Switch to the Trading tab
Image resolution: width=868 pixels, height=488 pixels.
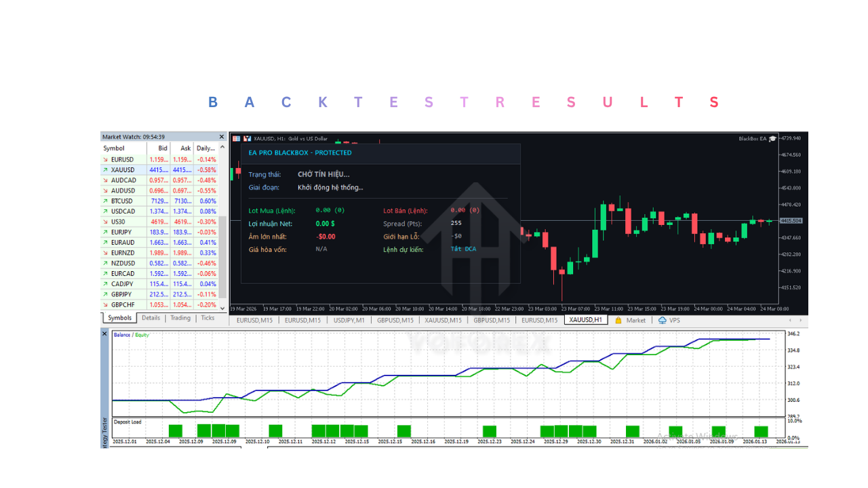click(x=180, y=317)
